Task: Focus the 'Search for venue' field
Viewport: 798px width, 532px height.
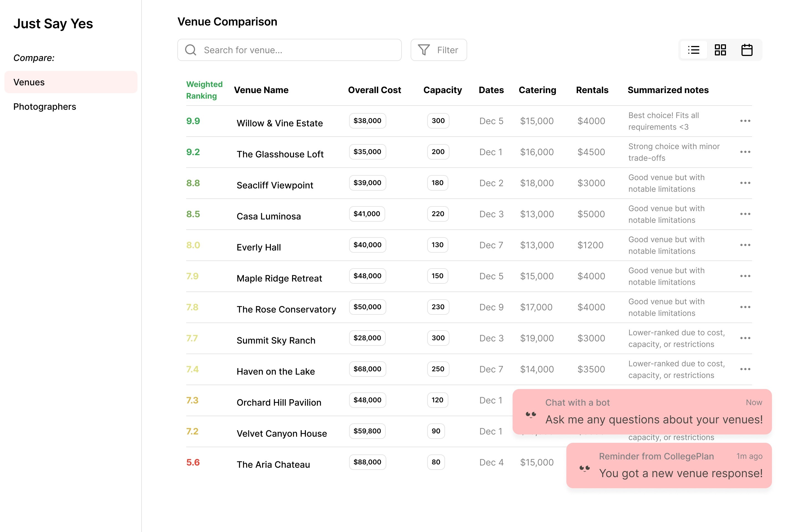Action: coord(299,50)
